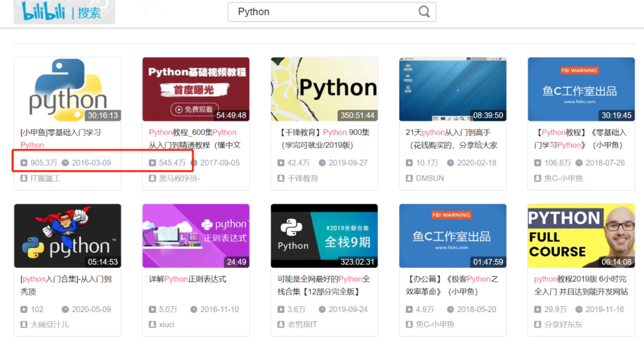Viewport: 644px width, 345px height.
Task: Click the uploader icon beside 千锋教育
Action: click(x=281, y=178)
